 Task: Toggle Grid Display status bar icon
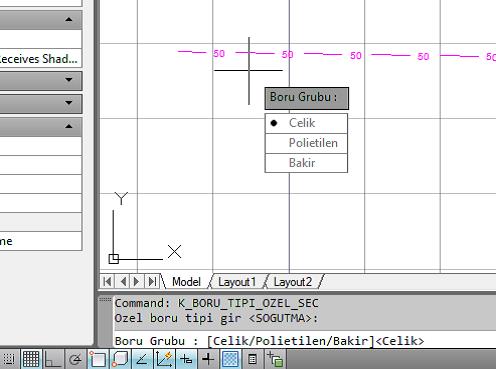(x=31, y=359)
